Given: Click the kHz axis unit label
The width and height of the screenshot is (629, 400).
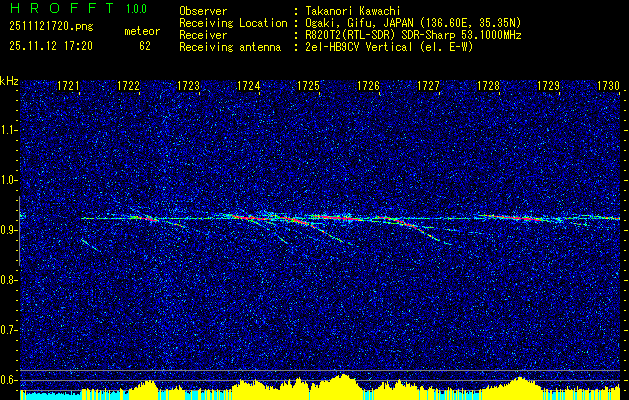Looking at the screenshot, I should pos(9,81).
